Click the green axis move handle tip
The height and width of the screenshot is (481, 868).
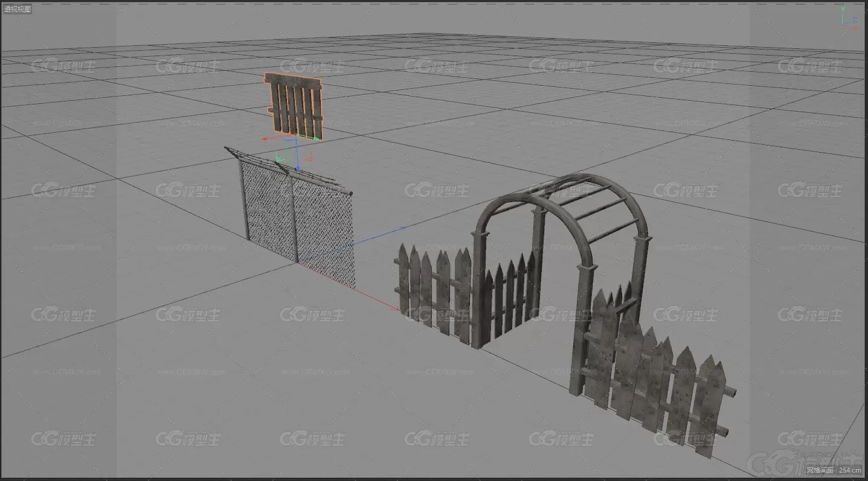316,139
